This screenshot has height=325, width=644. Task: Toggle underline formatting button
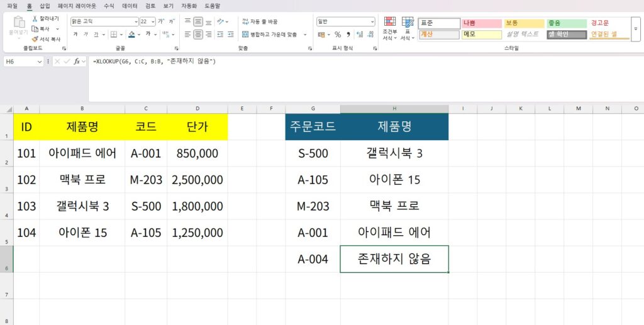coord(96,35)
